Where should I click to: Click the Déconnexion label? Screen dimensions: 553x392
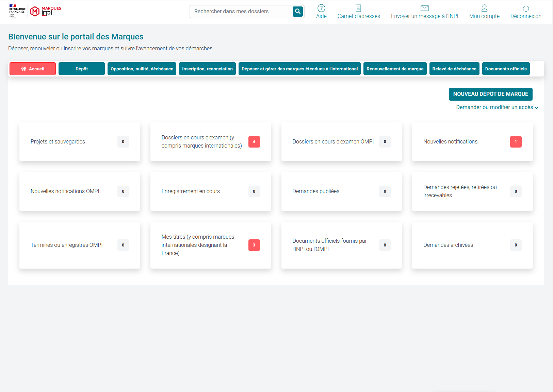tap(526, 16)
